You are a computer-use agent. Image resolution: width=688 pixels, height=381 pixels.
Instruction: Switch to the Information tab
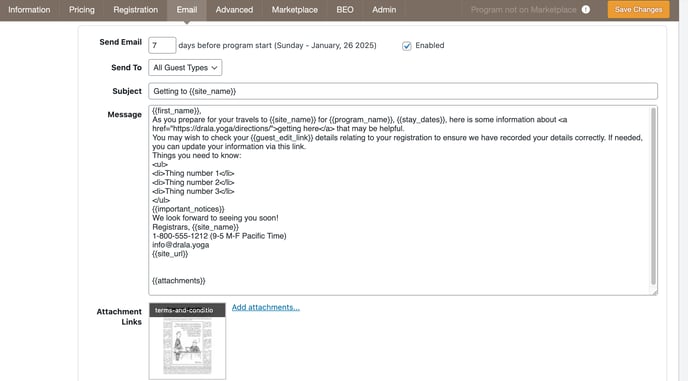pyautogui.click(x=29, y=10)
